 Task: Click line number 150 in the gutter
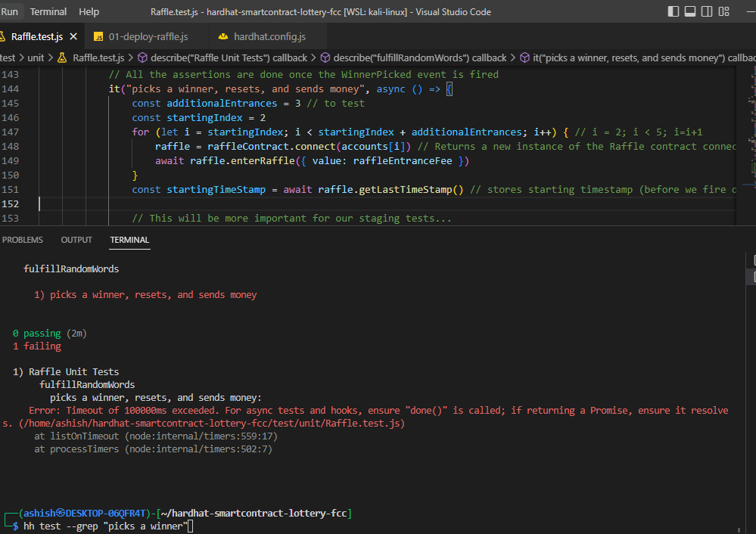(x=10, y=175)
